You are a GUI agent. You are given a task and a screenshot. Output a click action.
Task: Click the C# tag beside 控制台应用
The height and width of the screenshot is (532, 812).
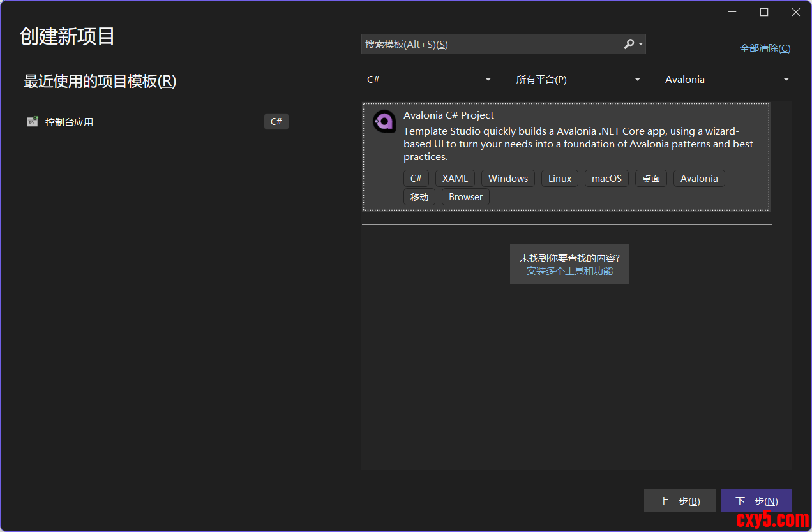click(x=276, y=122)
